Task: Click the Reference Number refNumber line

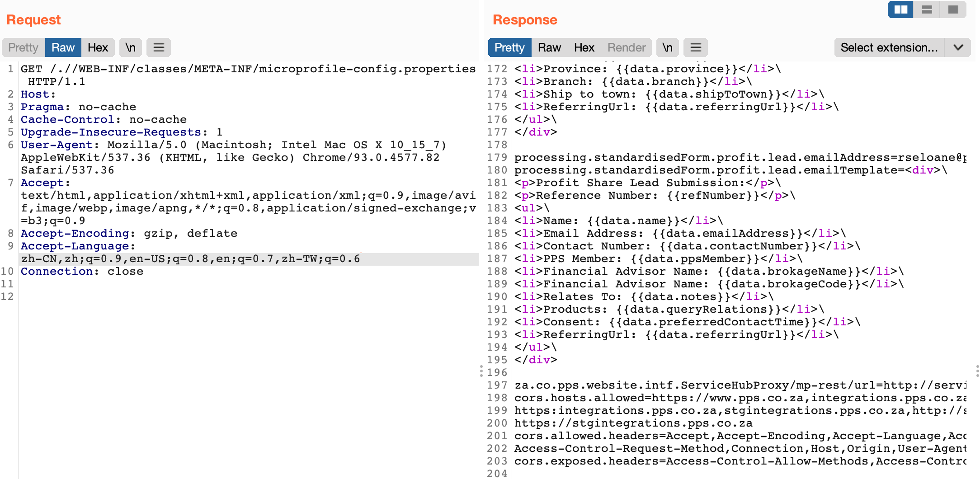Action: 655,195
